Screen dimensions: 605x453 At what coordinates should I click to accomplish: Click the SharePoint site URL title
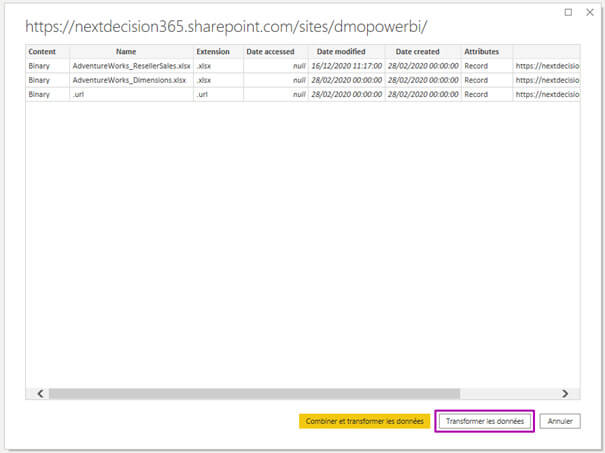(226, 27)
